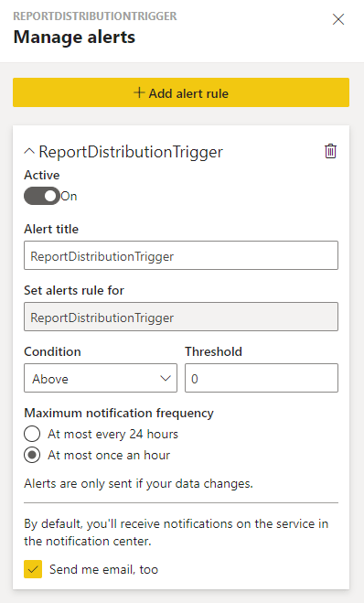The image size is (364, 603).
Task: Click the Alerts are only sent note
Action: [138, 483]
